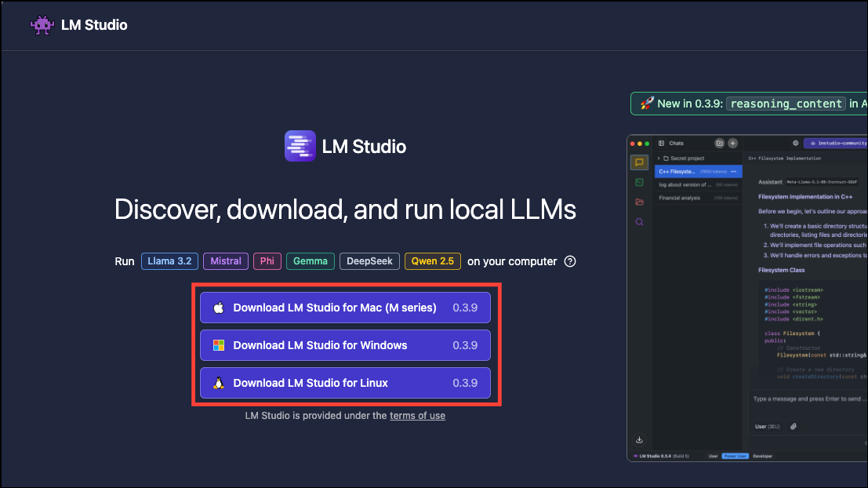Open the terms of use link
868x488 pixels.
coord(417,416)
